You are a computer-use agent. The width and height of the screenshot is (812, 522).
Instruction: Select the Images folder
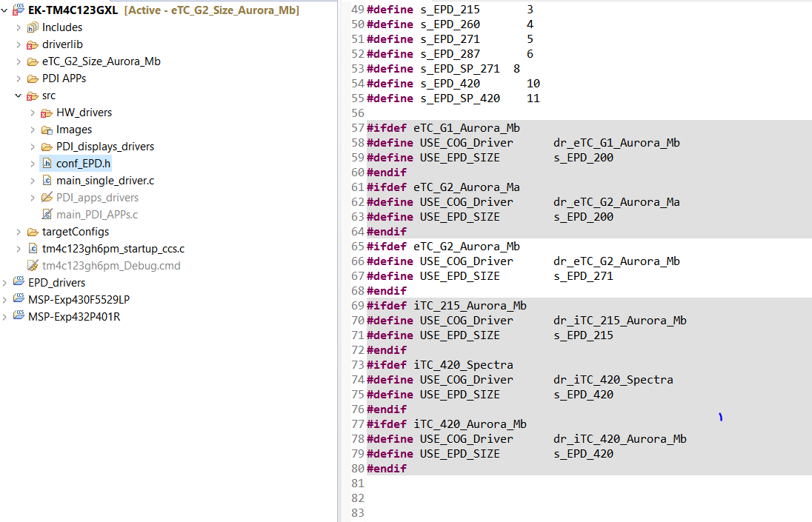point(74,130)
